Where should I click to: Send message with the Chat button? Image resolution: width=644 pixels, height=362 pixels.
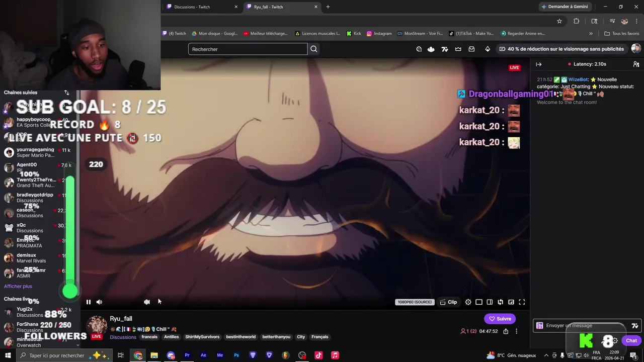click(631, 341)
